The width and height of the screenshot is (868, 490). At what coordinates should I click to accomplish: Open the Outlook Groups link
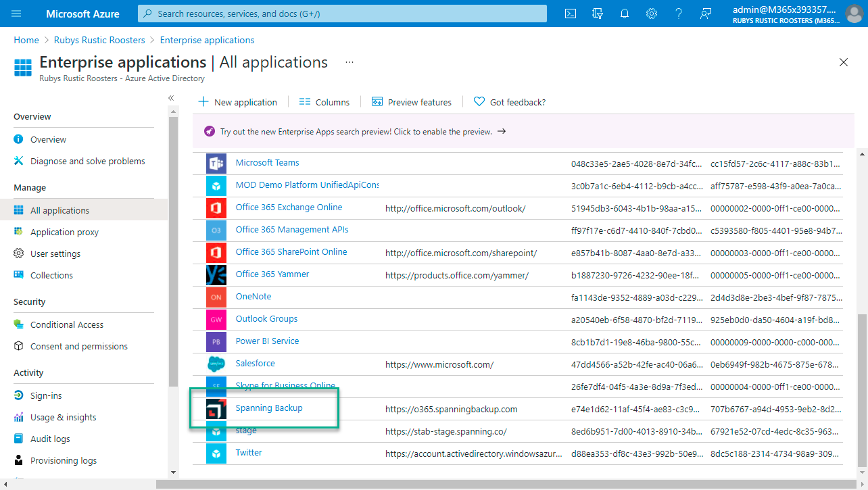click(266, 318)
